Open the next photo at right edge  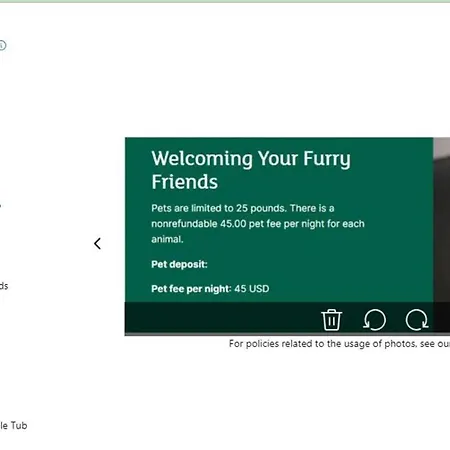442,220
